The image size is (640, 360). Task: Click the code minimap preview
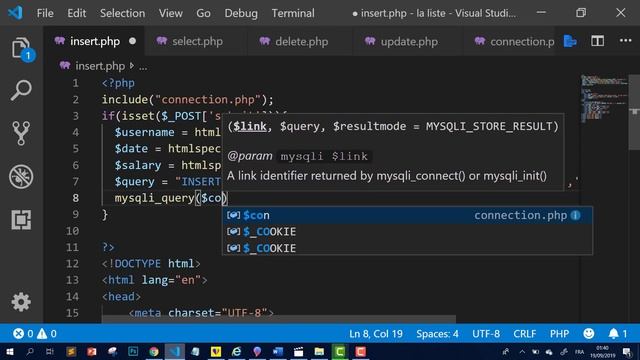[x=604, y=98]
